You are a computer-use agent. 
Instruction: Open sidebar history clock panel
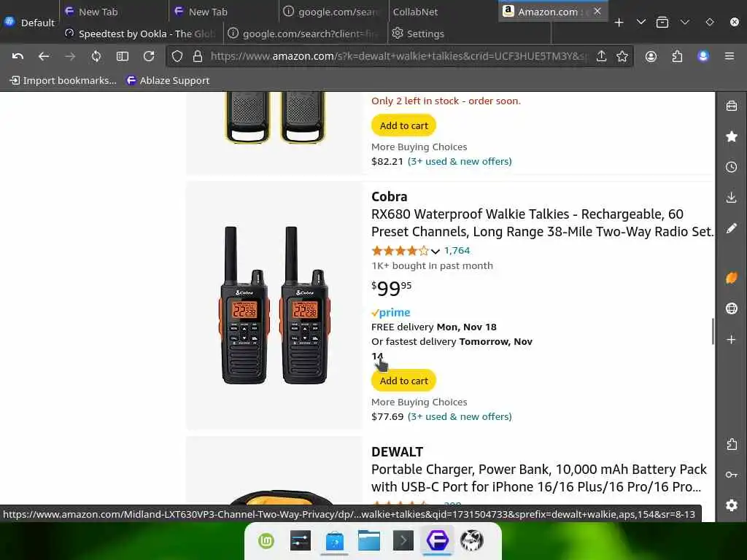[731, 167]
